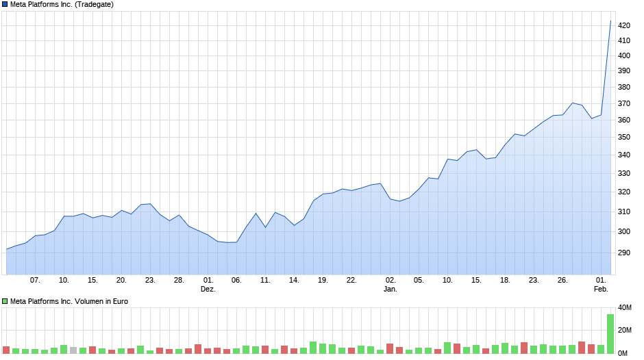Click the date label '20.' on the time axis
This screenshot has width=644, height=360.
[x=121, y=281]
